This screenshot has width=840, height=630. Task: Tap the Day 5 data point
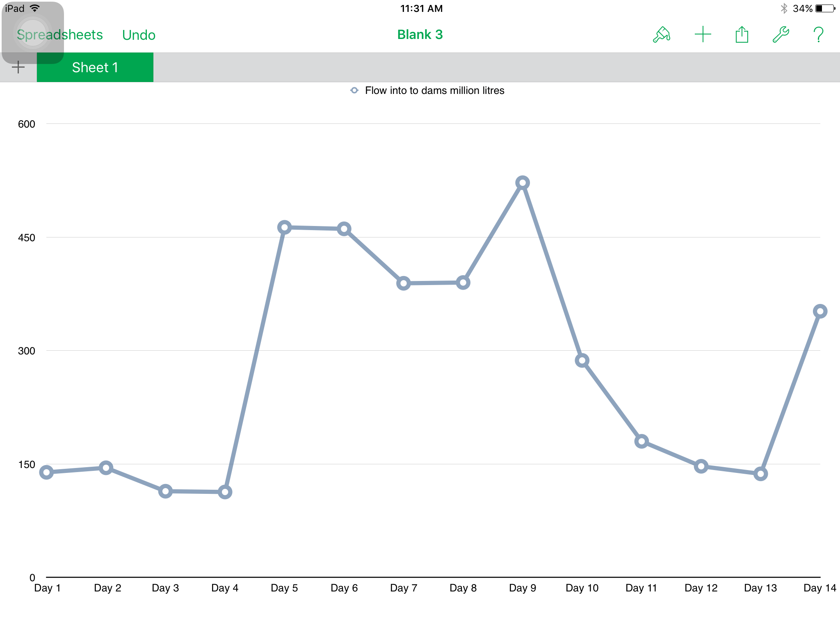click(284, 227)
